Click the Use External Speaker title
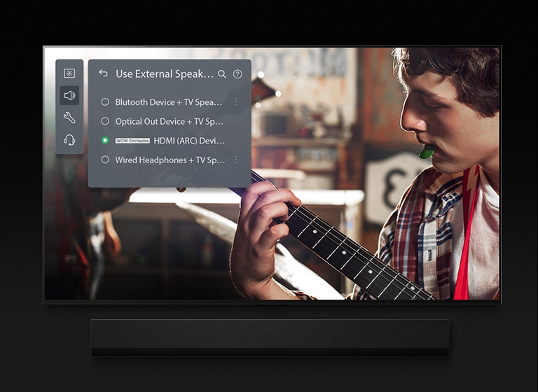This screenshot has width=538, height=392. [164, 74]
